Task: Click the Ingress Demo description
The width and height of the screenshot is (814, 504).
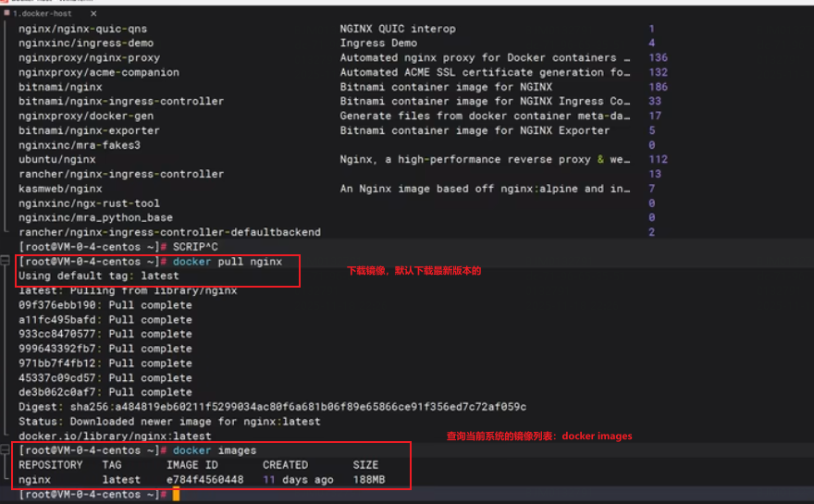Action: pyautogui.click(x=378, y=43)
